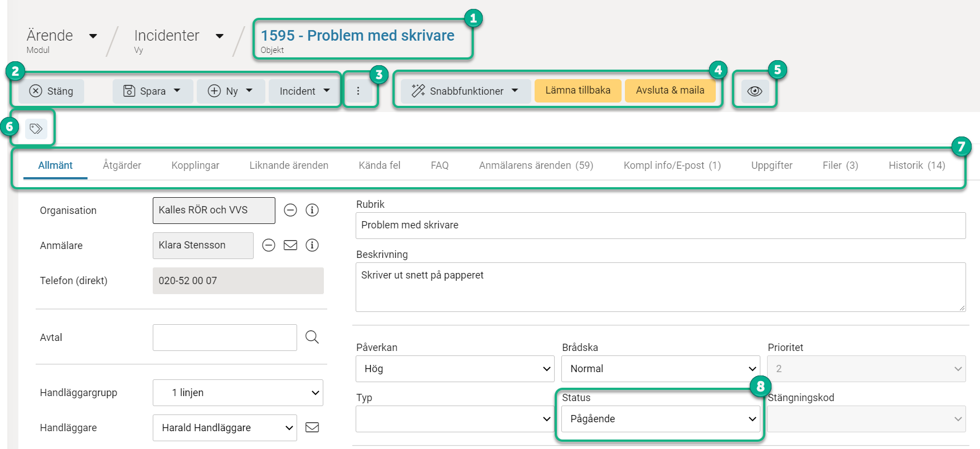Image resolution: width=980 pixels, height=449 pixels.
Task: Expand the Snabbfunktioner menu
Action: pyautogui.click(x=465, y=91)
